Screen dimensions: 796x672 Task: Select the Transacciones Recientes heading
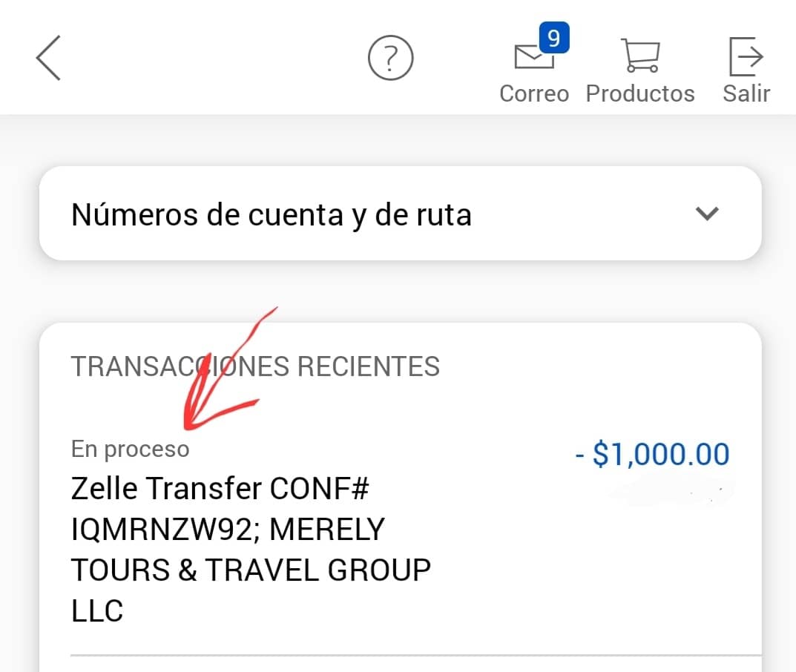coord(255,366)
